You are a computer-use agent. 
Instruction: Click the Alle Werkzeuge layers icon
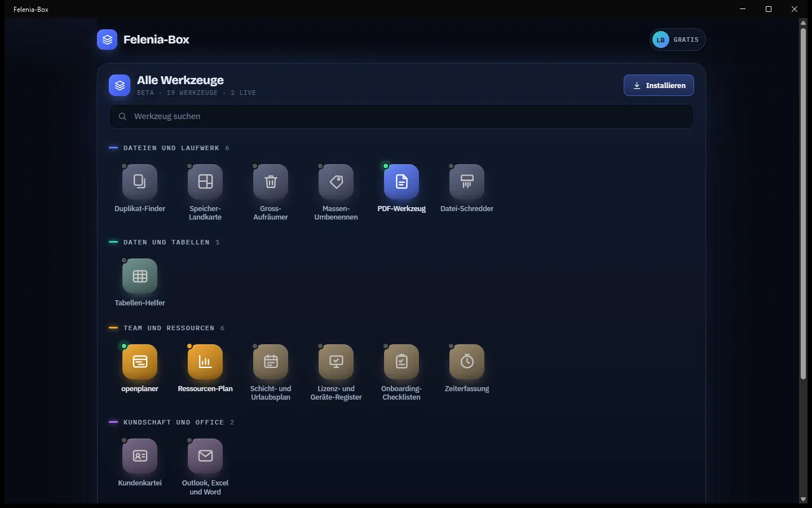pyautogui.click(x=120, y=85)
